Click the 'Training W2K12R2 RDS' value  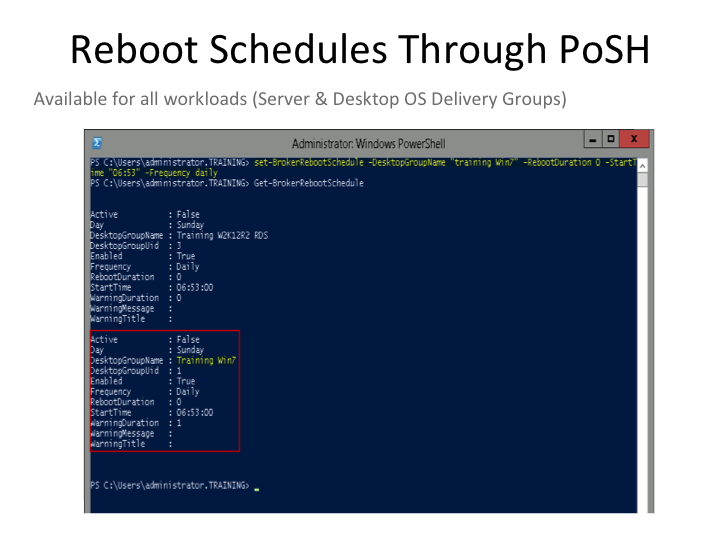(x=222, y=236)
